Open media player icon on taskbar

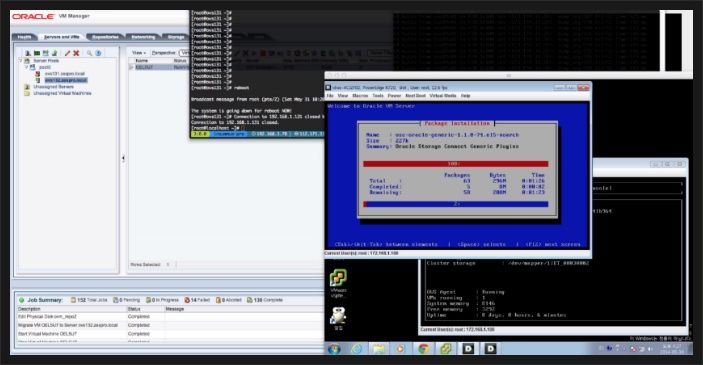click(400, 349)
